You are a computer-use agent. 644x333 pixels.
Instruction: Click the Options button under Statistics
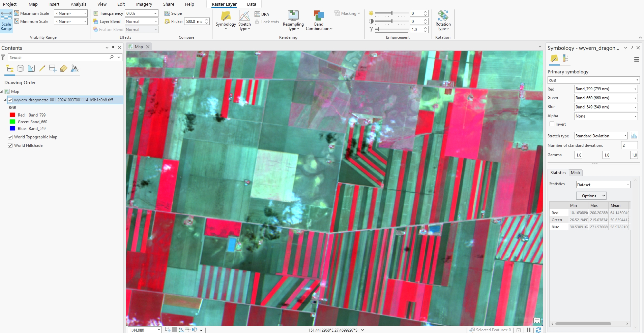(x=591, y=196)
